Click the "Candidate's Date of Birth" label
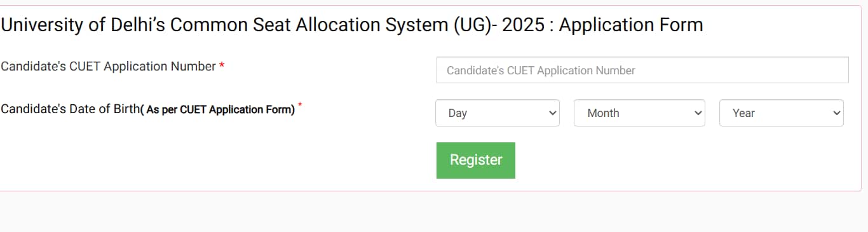 click(x=70, y=109)
